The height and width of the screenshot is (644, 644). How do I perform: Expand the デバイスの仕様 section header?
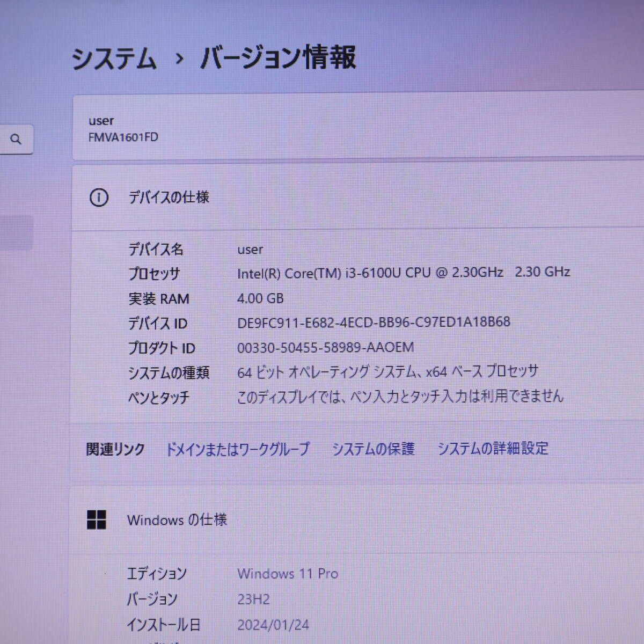358,198
